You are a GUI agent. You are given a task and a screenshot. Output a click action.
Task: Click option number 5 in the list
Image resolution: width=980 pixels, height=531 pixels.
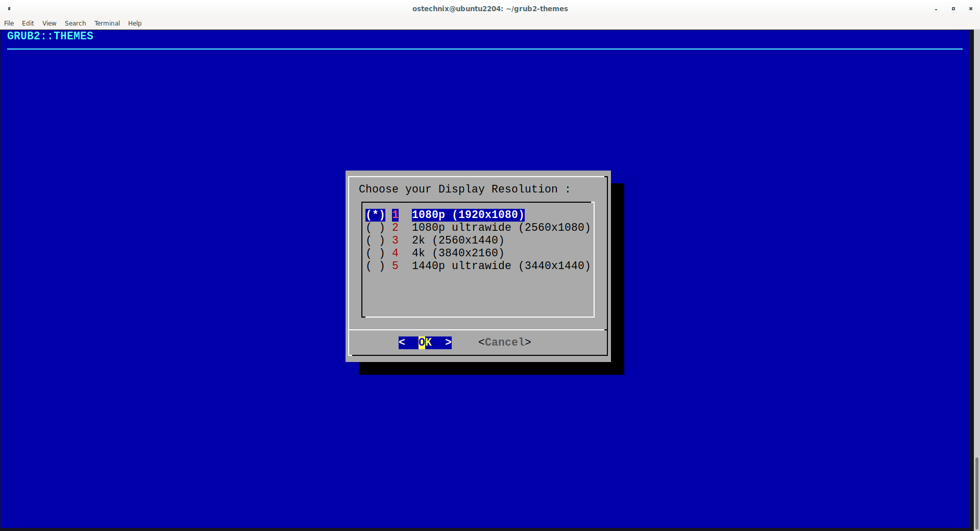tap(395, 265)
